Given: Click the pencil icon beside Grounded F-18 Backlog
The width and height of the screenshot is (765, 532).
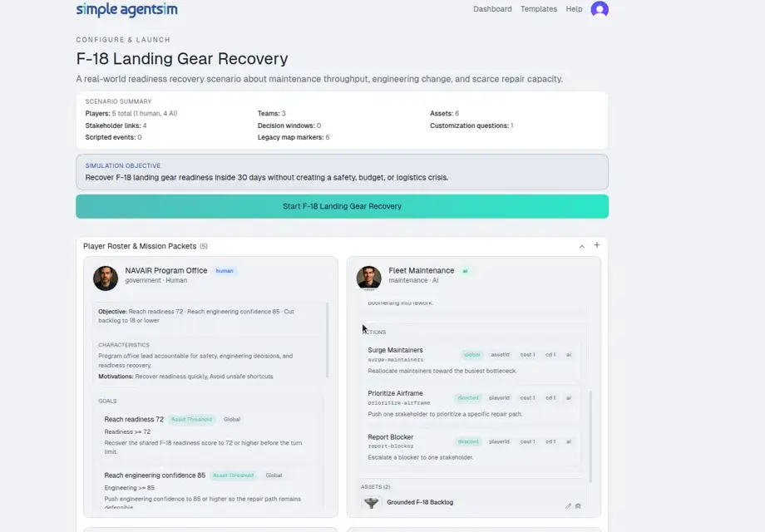Looking at the screenshot, I should (568, 505).
